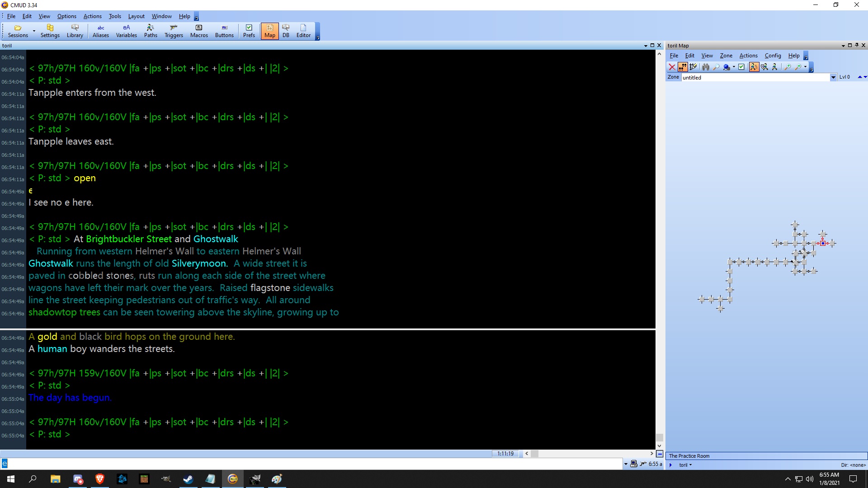Open the Zone name dropdown arrow
868x488 pixels.
pyautogui.click(x=833, y=77)
